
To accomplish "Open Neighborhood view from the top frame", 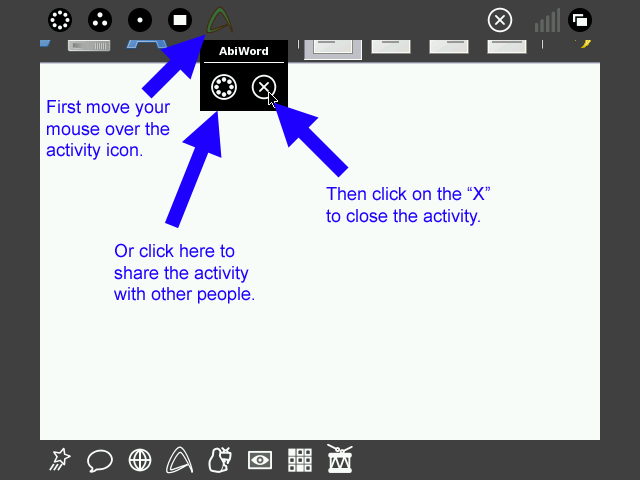I will point(60,19).
